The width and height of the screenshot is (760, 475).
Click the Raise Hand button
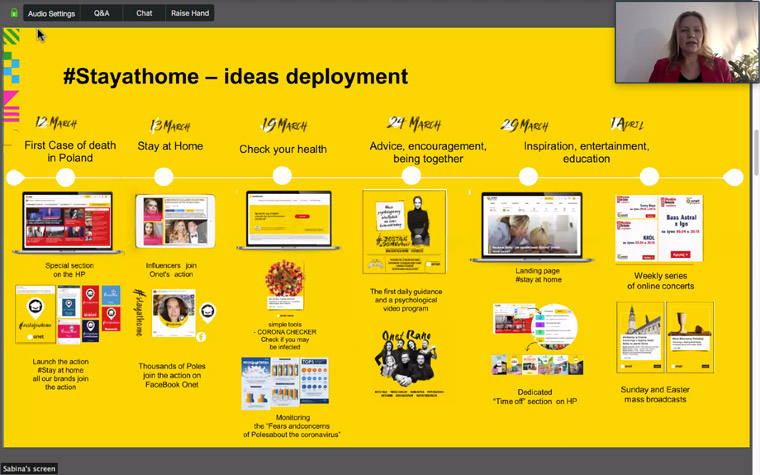tap(190, 13)
